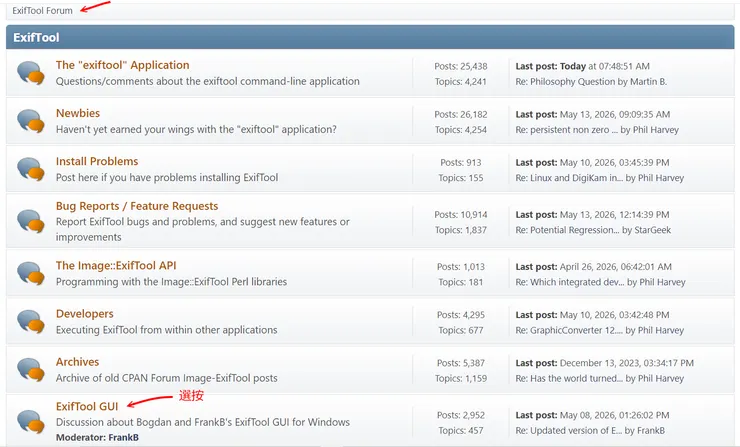The image size is (740, 447).
Task: Open last post "Re: Which integrated dev..."
Action: coord(570,282)
